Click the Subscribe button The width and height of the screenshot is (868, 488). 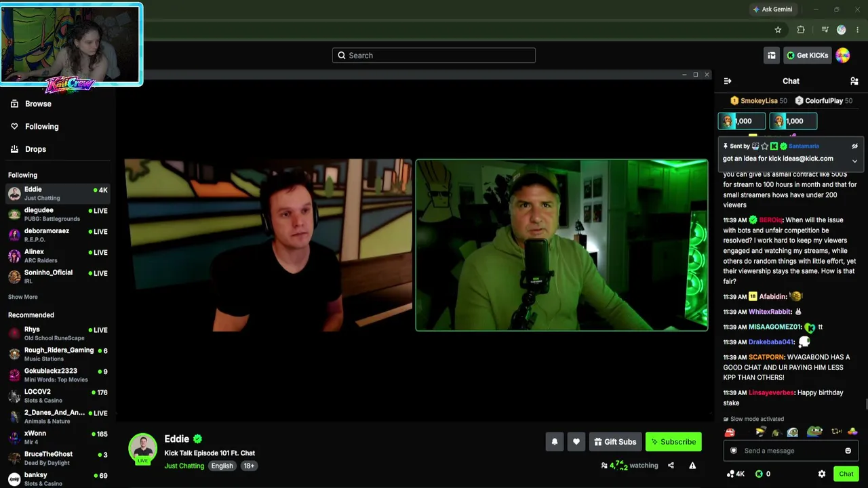click(x=673, y=442)
